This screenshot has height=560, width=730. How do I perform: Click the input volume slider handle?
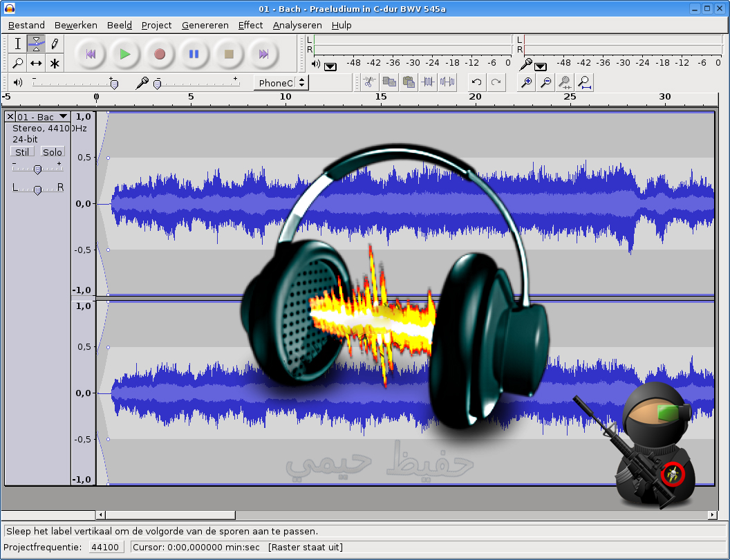tap(158, 84)
